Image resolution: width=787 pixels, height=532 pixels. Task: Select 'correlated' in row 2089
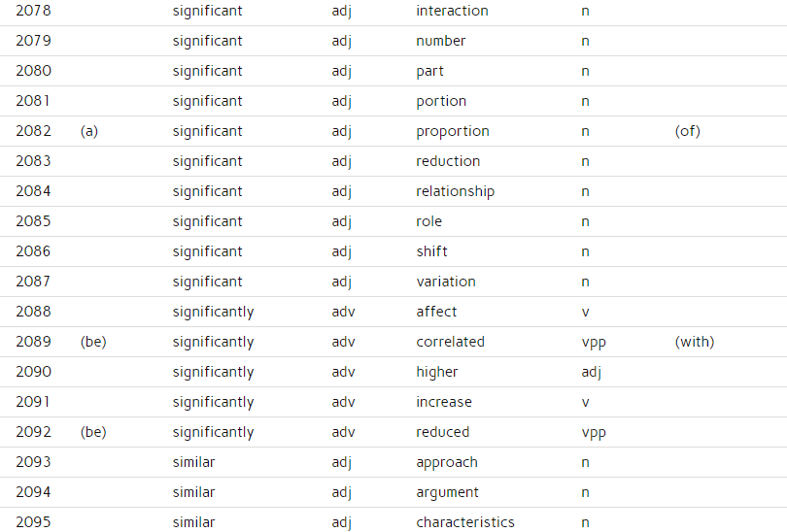point(450,342)
